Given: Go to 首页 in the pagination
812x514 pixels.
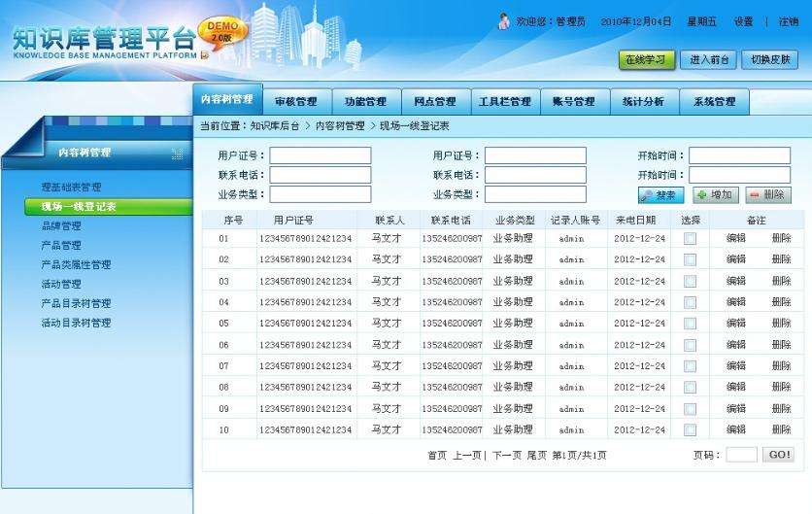Looking at the screenshot, I should (437, 456).
